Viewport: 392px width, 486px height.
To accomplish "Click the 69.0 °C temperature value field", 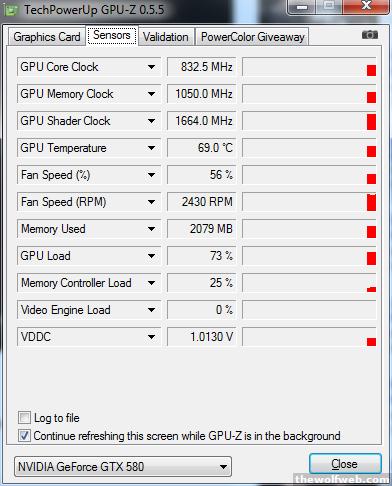I will [x=201, y=148].
